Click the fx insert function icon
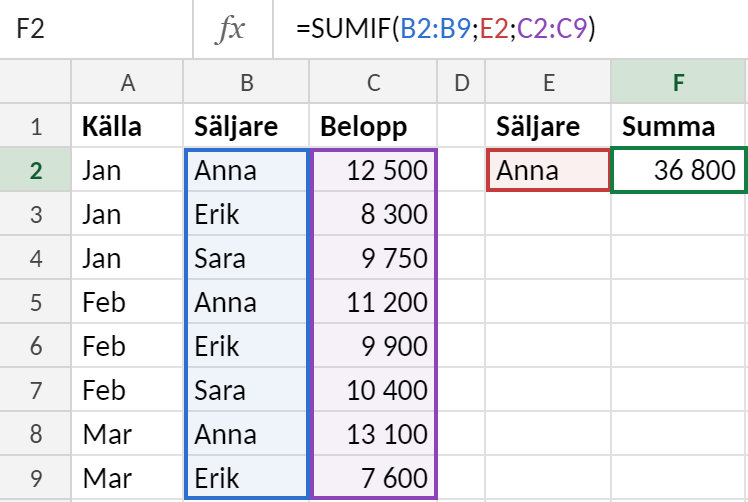 pyautogui.click(x=230, y=29)
